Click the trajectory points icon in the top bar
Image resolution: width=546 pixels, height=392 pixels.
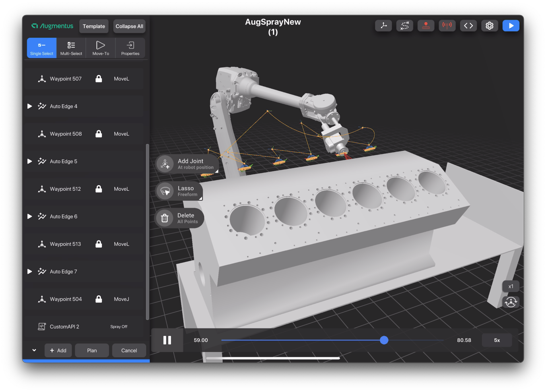point(404,25)
